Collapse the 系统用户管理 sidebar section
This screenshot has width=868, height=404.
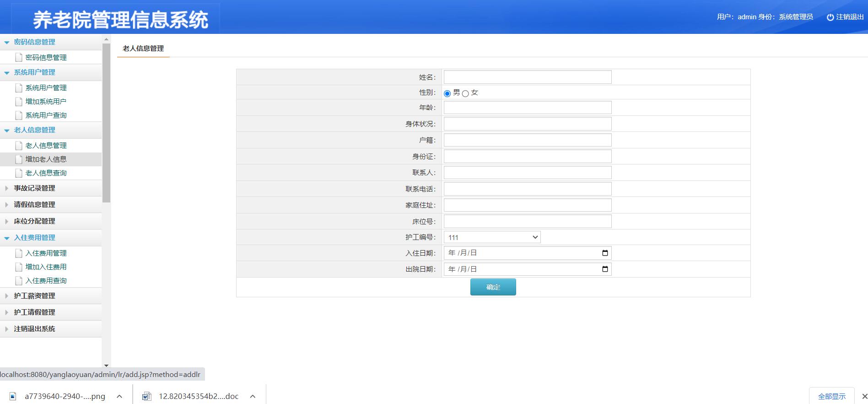click(x=6, y=72)
